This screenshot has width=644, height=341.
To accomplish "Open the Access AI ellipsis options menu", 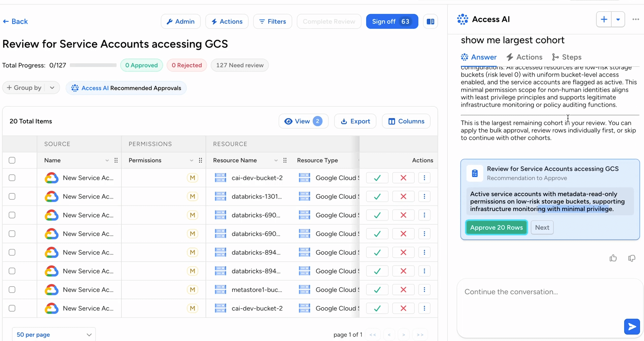I will coord(635,20).
